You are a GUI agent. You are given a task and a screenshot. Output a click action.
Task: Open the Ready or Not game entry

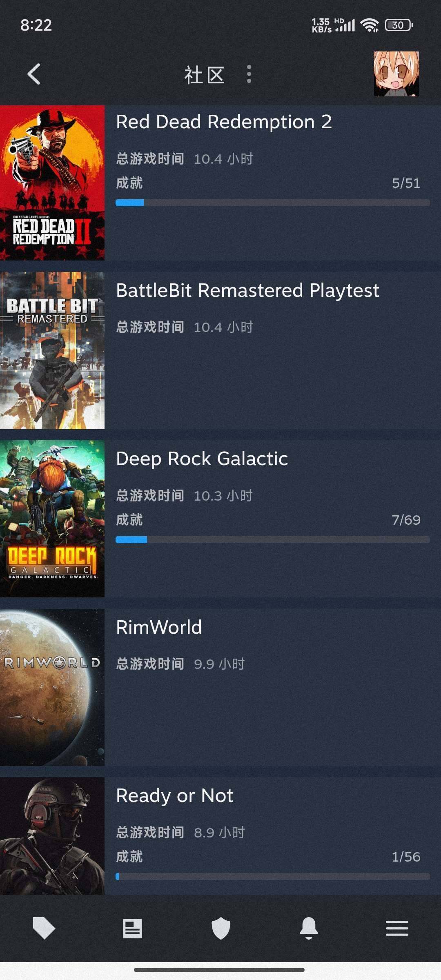tap(220, 836)
